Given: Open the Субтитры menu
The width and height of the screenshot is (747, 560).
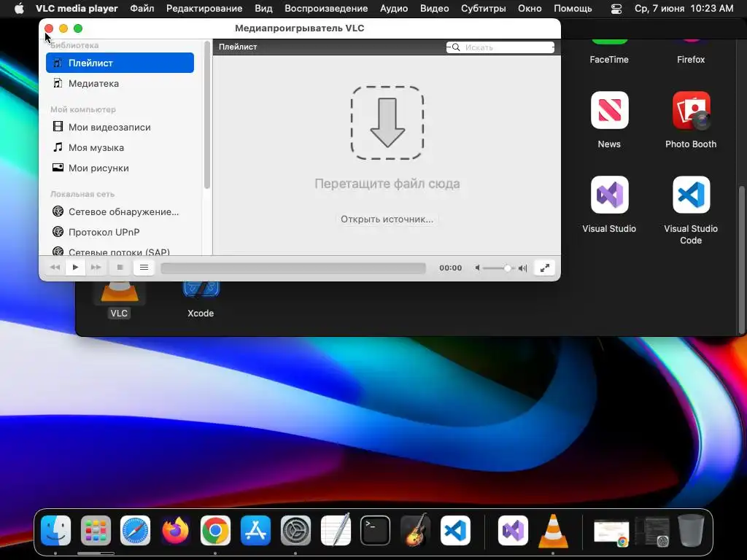Looking at the screenshot, I should click(484, 9).
